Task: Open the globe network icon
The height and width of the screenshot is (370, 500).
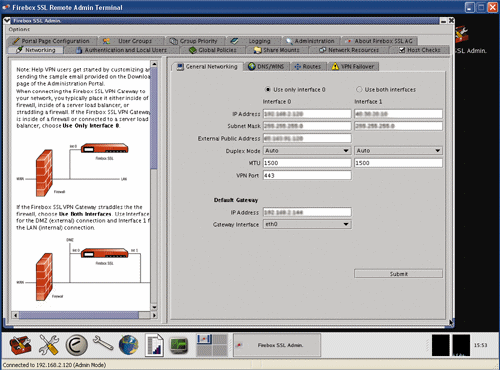Action: (x=129, y=345)
